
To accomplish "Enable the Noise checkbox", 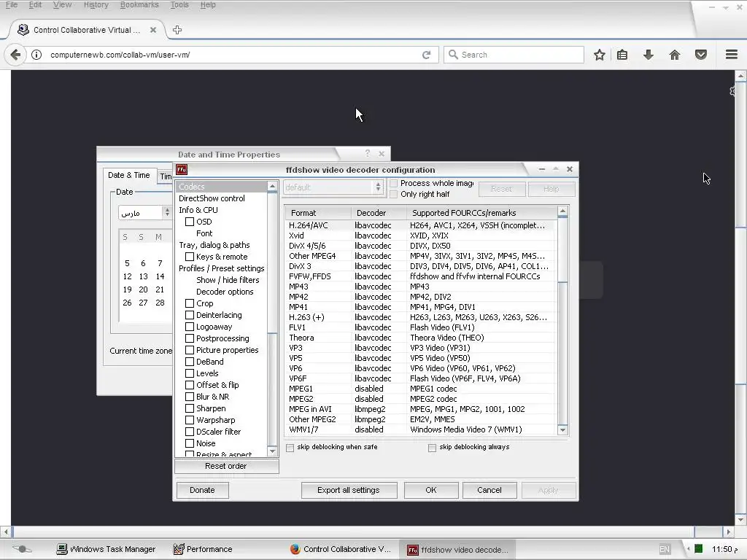I will click(190, 443).
